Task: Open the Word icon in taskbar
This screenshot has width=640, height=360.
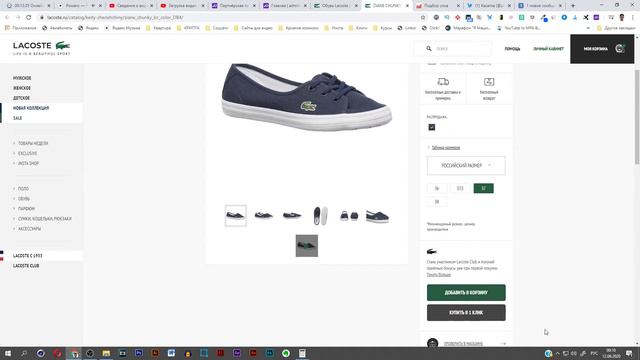Action: point(171,353)
